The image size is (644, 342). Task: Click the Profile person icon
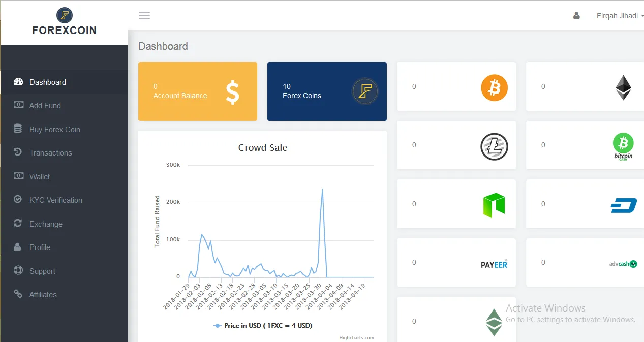(18, 247)
